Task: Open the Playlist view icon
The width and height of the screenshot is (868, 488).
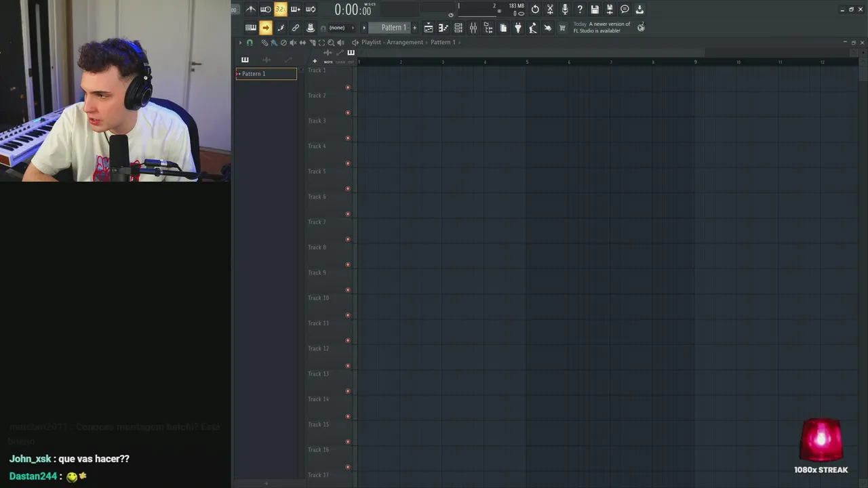Action: [429, 28]
